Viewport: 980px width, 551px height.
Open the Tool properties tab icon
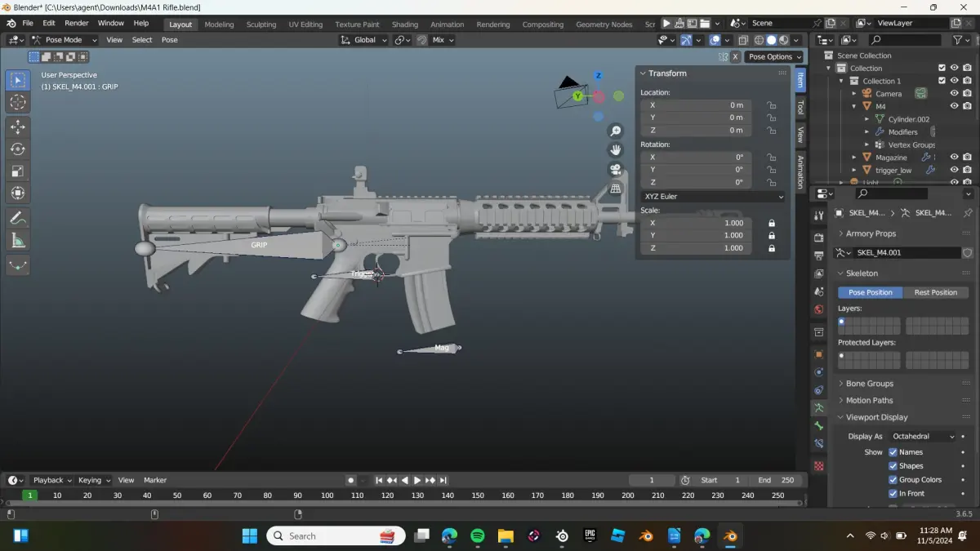point(819,215)
